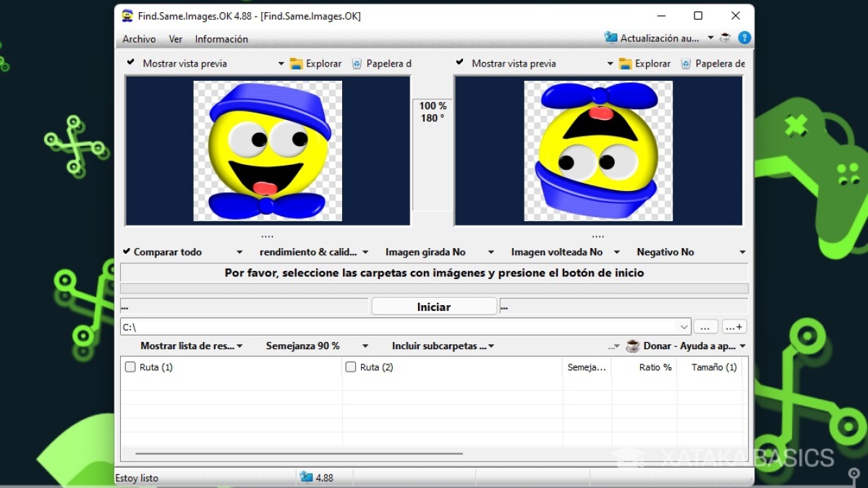Open the Negativo No dropdown
868x488 pixels.
(691, 252)
